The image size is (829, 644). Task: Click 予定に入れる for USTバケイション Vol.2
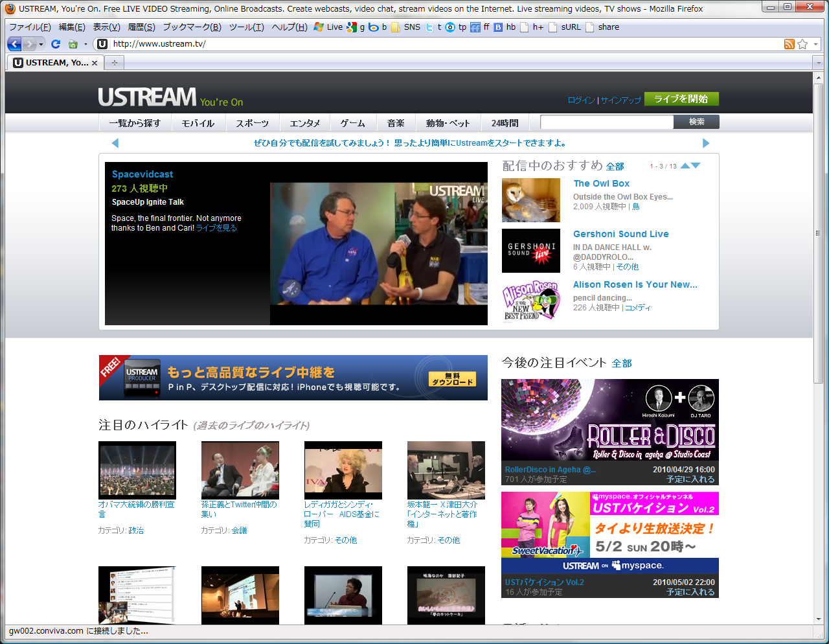(x=690, y=592)
